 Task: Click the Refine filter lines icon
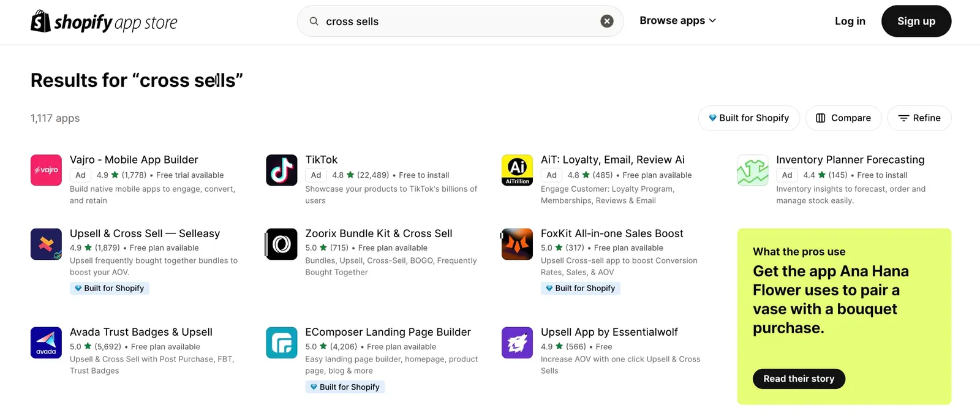click(x=903, y=118)
